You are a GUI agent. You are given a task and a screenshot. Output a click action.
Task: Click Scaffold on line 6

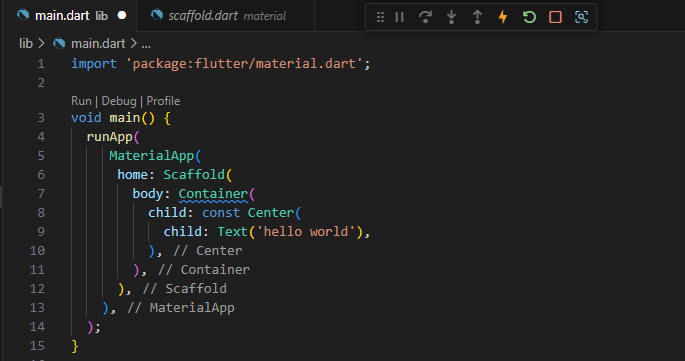point(194,175)
